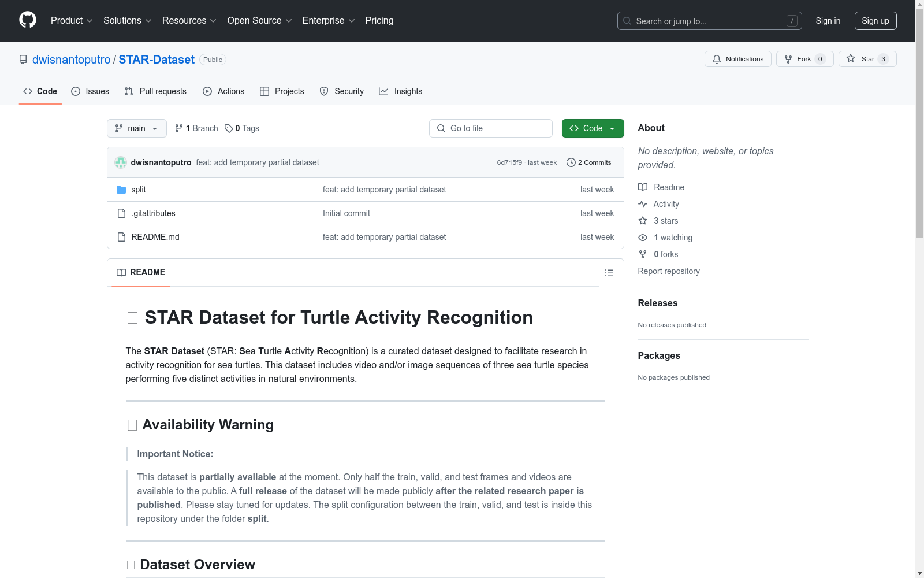This screenshot has width=924, height=578.
Task: Fork the repository
Action: [x=805, y=59]
